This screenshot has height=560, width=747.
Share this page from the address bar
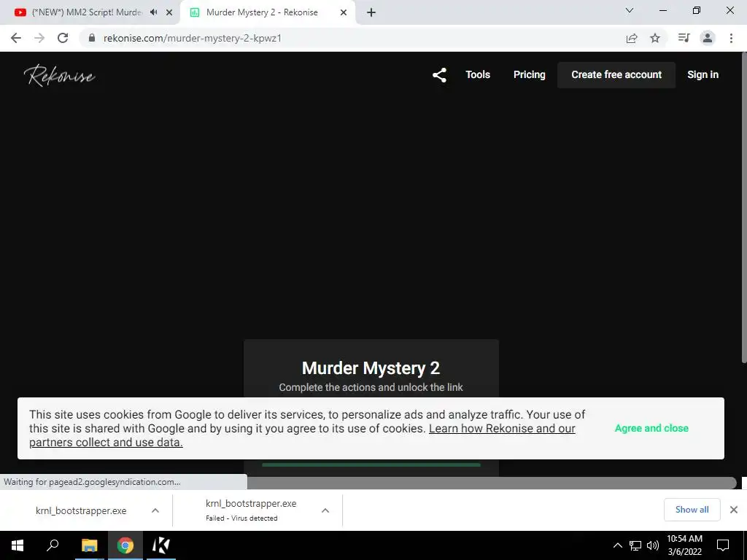point(632,38)
